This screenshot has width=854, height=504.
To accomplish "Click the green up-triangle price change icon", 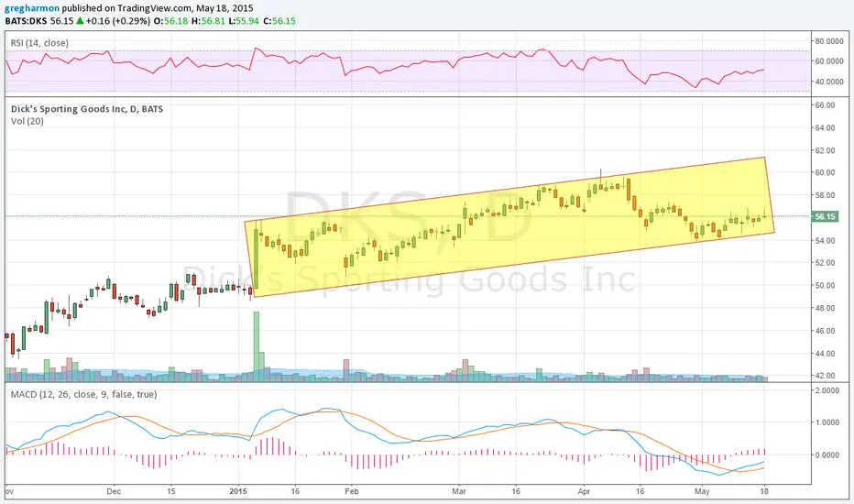I will tap(80, 21).
